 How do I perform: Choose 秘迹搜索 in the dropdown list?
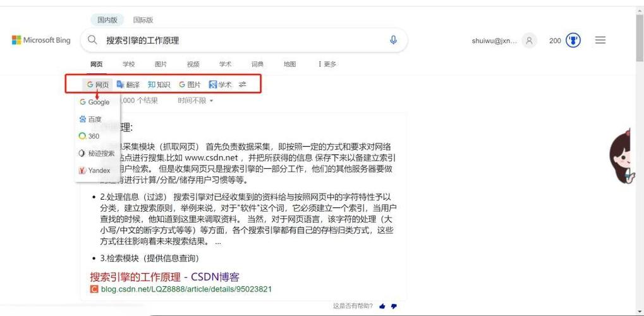click(x=97, y=154)
